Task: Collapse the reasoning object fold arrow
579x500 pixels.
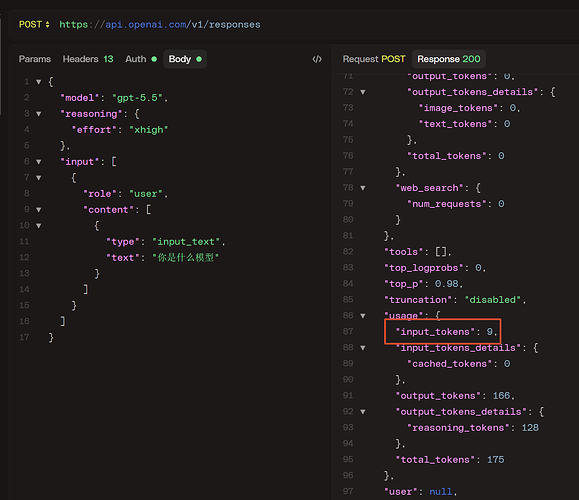Action: 38,114
